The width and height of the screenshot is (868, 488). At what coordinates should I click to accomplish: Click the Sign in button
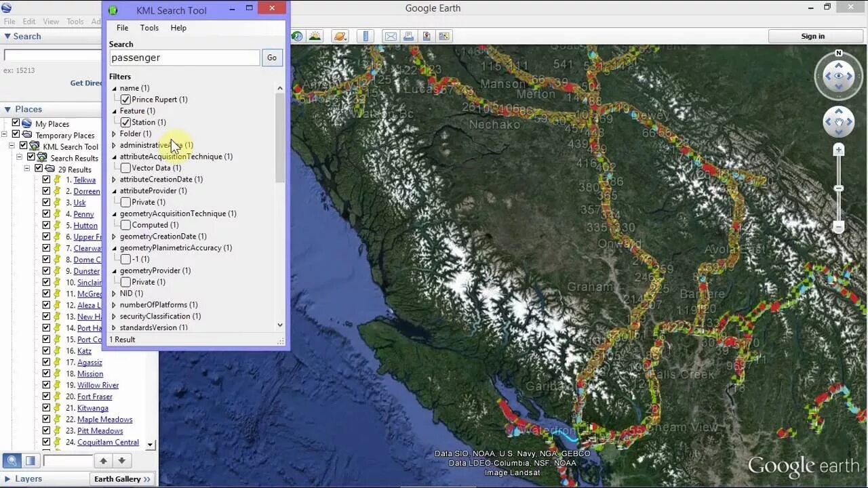(x=812, y=36)
